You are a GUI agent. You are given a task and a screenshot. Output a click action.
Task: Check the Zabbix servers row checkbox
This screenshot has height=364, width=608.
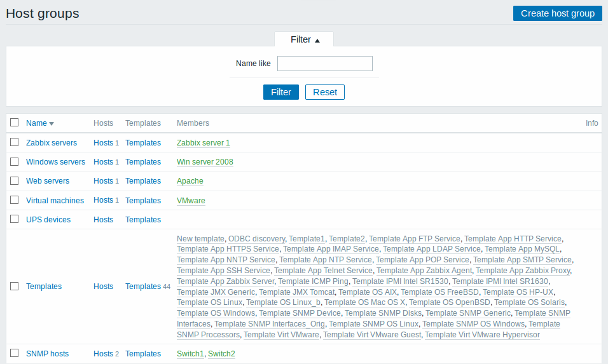pyautogui.click(x=15, y=142)
